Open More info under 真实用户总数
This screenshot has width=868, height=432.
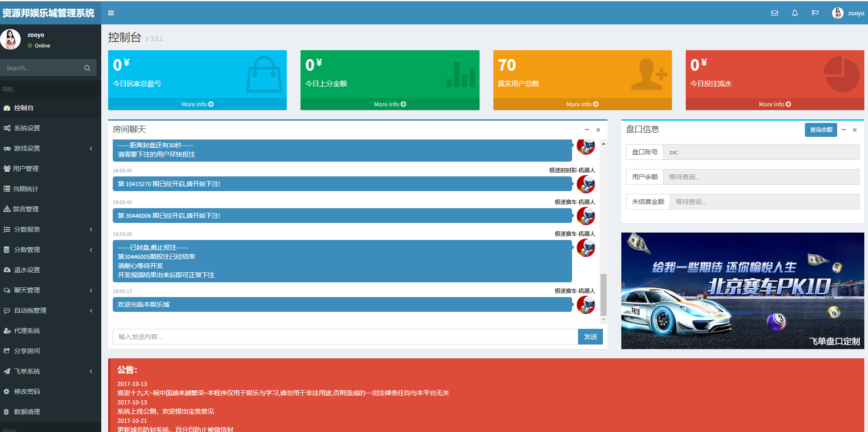582,105
